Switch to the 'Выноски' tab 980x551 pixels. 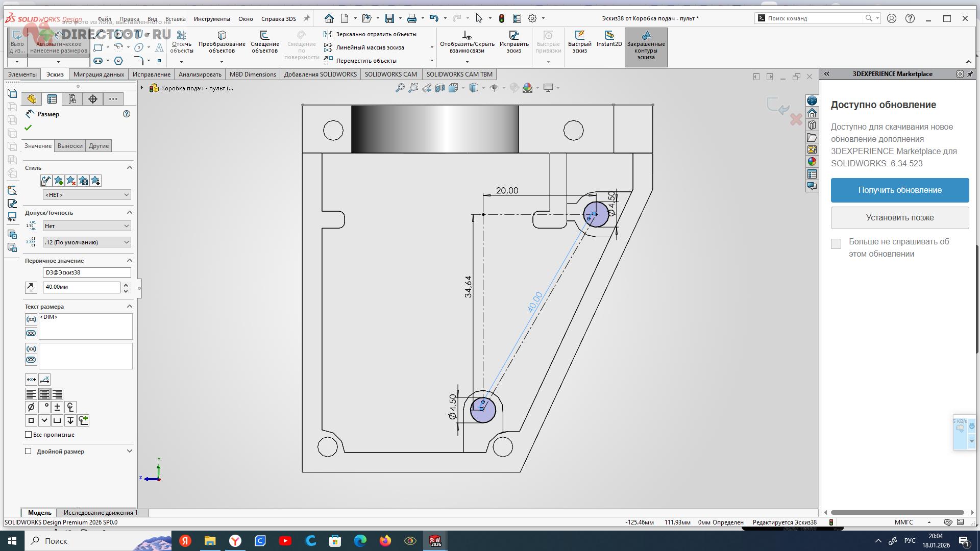click(70, 146)
